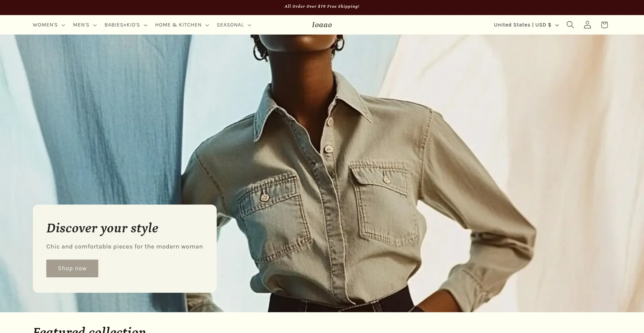Open the shopping cart icon
The image size is (644, 333).
[x=604, y=25]
